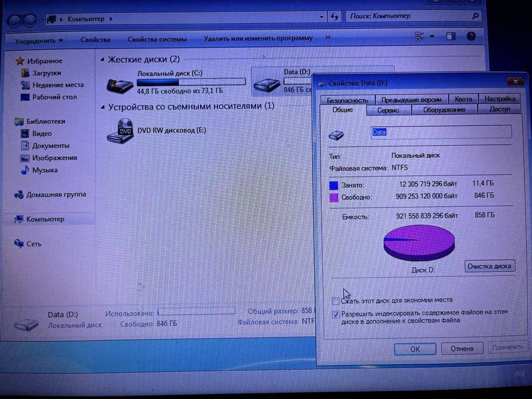Toggle the preview pane icon
532x399 pixels.
click(451, 36)
